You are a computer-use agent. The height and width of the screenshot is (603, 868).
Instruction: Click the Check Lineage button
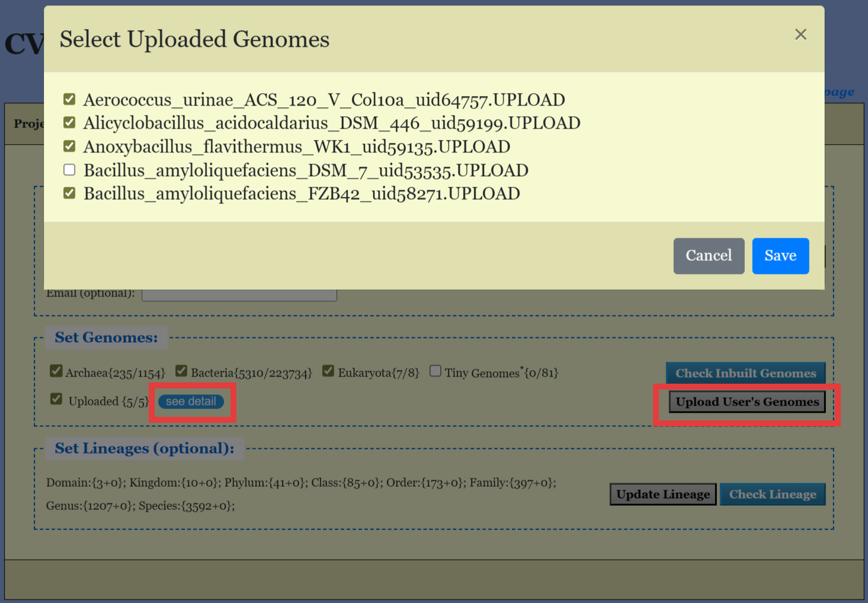tap(772, 494)
